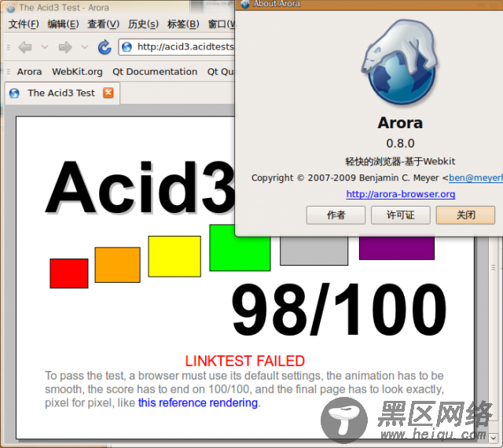Click the 关闭 button in About dialog
Image resolution: width=503 pixels, height=448 pixels.
point(465,215)
